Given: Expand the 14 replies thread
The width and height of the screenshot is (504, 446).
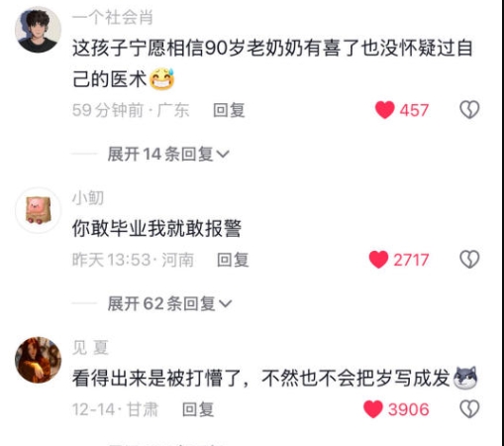Looking at the screenshot, I should point(168,154).
